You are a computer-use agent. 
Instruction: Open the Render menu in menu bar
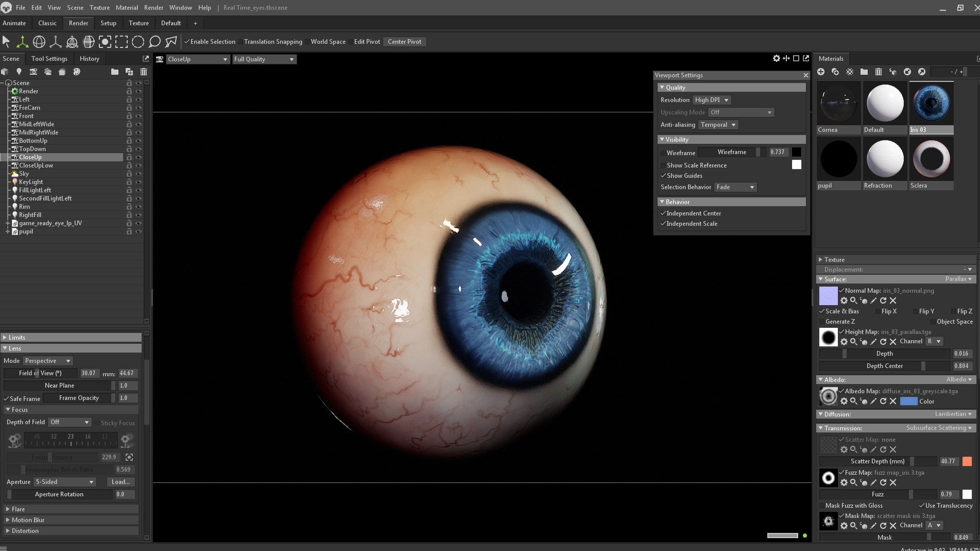tap(153, 8)
